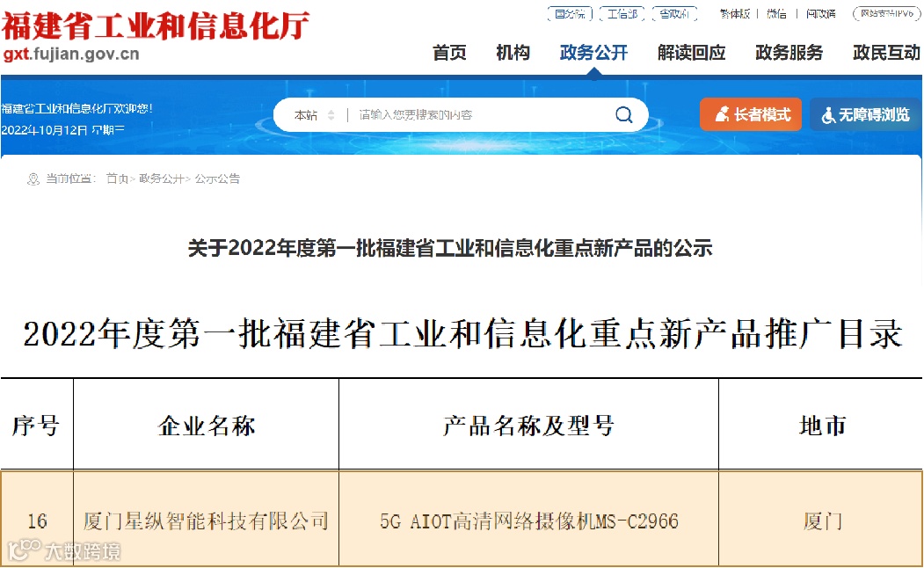This screenshot has height=568, width=924.
Task: Select the 厦门 city cell
Action: pyautogui.click(x=822, y=521)
